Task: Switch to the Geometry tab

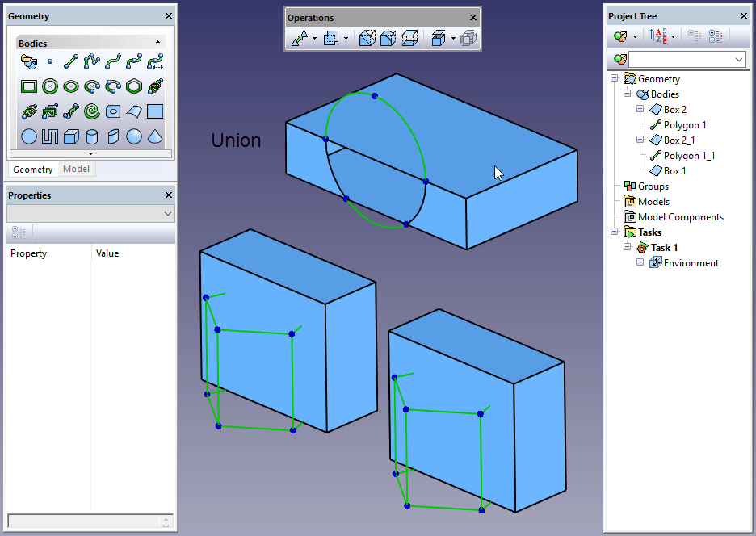Action: (33, 169)
